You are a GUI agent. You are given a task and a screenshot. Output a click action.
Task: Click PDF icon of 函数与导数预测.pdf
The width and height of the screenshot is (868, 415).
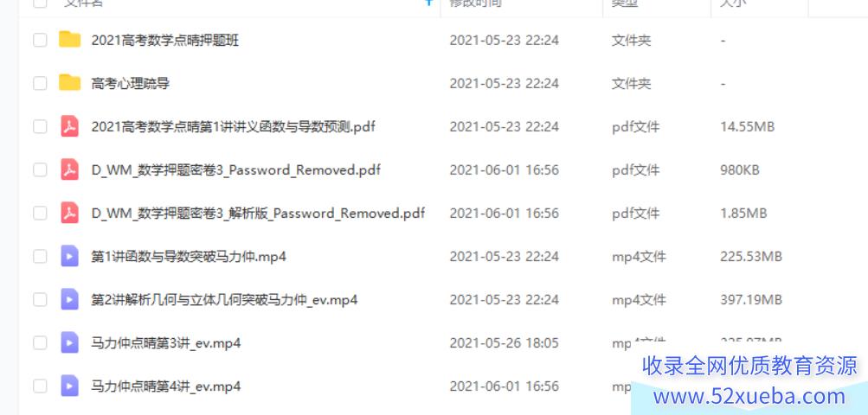(70, 126)
